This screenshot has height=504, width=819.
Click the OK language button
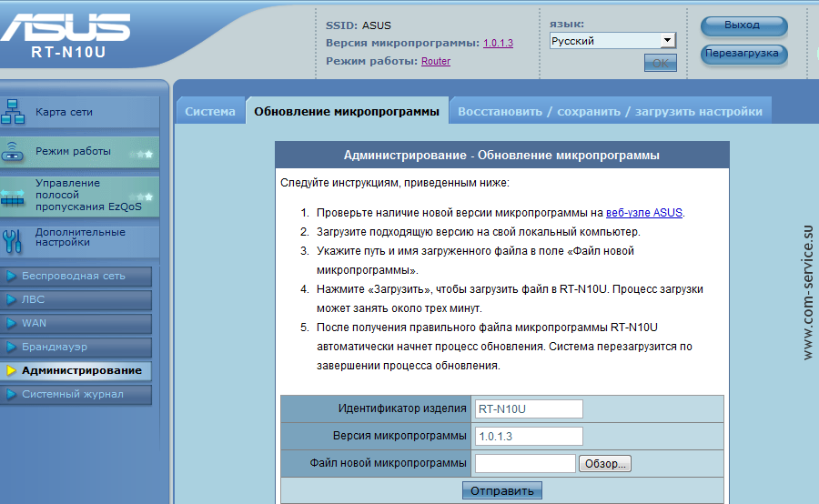point(661,63)
